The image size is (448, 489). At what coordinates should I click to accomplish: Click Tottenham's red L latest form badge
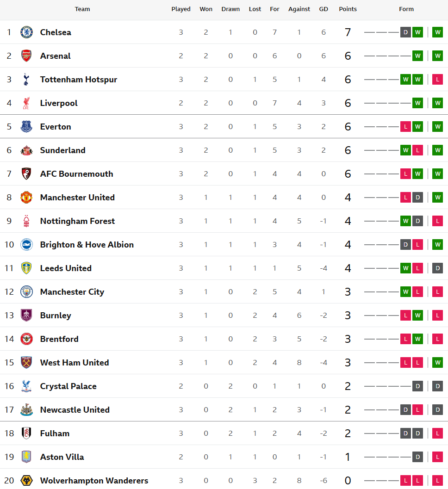pyautogui.click(x=438, y=80)
